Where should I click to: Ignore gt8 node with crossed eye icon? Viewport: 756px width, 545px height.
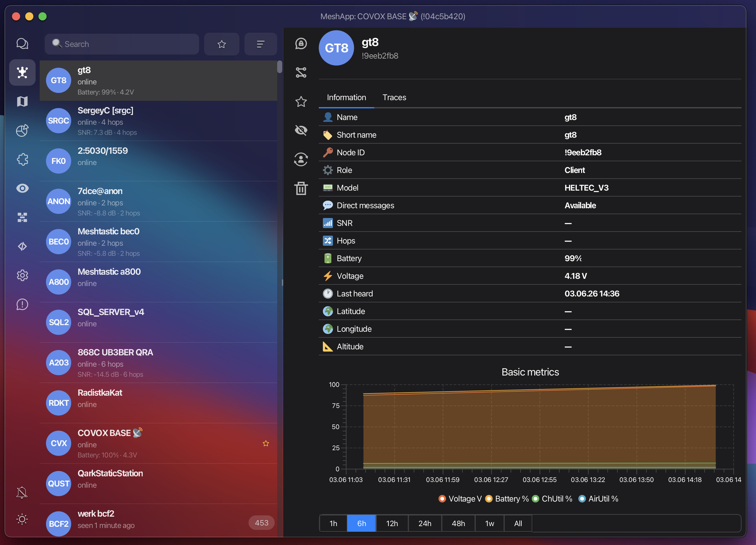pyautogui.click(x=301, y=130)
